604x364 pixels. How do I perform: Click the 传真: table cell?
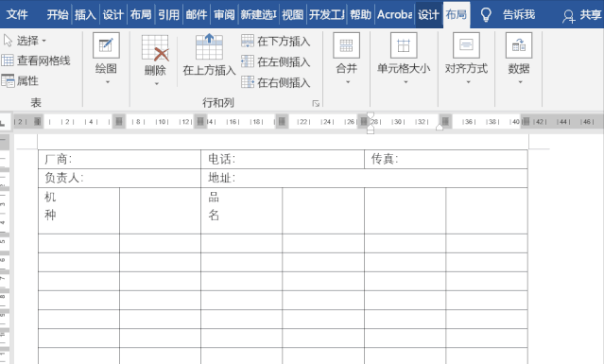(446, 159)
